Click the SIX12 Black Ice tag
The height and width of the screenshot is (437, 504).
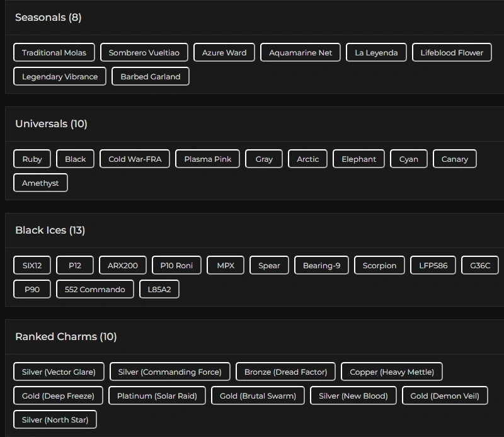click(x=32, y=265)
